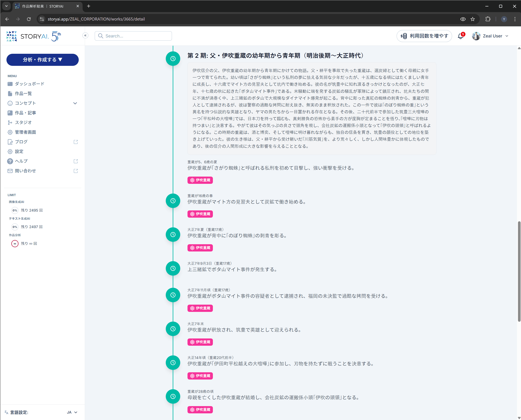Viewport: 521px width, 420px height.
Task: Click the search magnifier icon
Action: click(101, 36)
